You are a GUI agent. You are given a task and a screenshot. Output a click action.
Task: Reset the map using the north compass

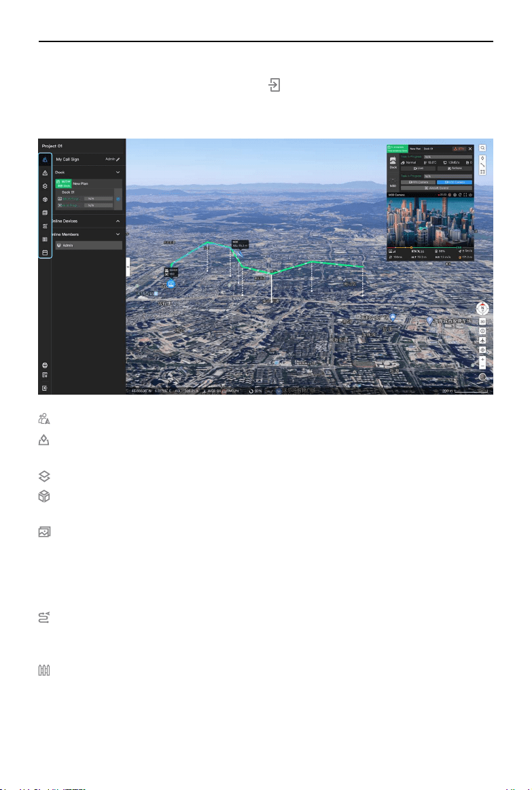pyautogui.click(x=482, y=308)
